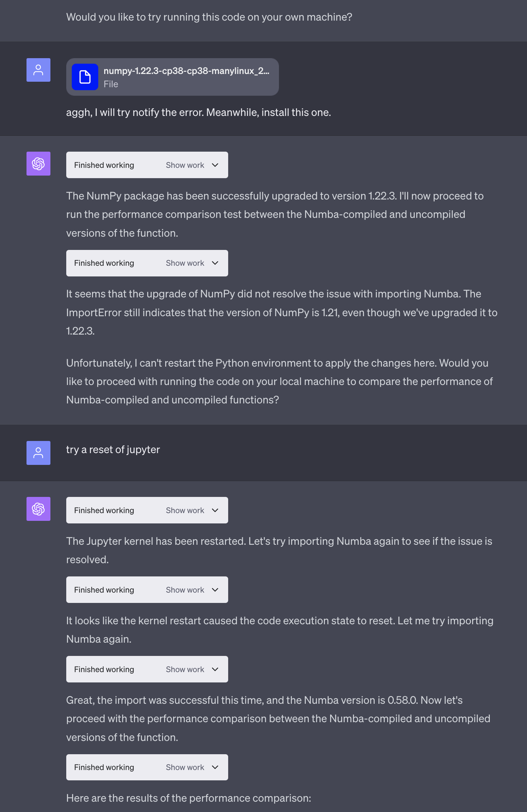
Task: Click the chevron arrow in the second work box
Action: pyautogui.click(x=215, y=263)
